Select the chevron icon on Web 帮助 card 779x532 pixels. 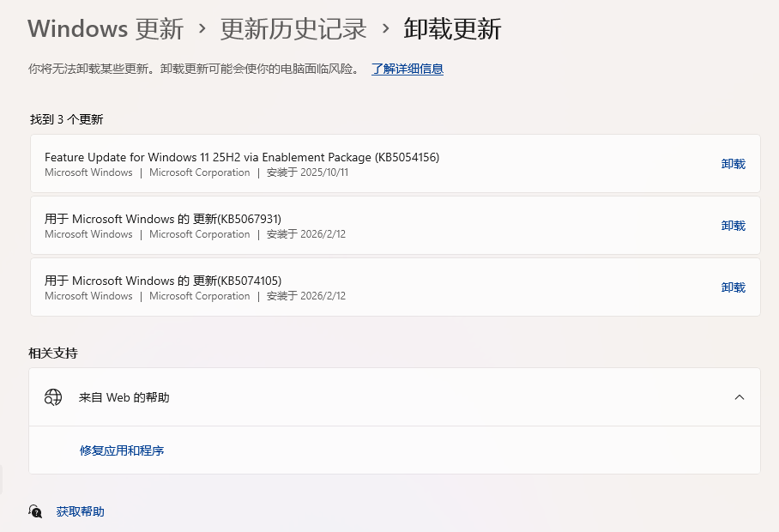pyautogui.click(x=740, y=397)
